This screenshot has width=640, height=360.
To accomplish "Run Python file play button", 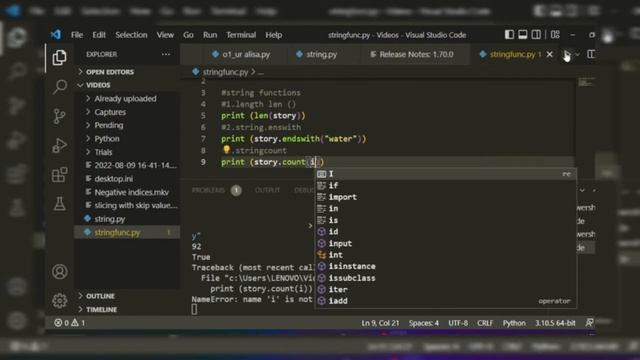I will (567, 54).
